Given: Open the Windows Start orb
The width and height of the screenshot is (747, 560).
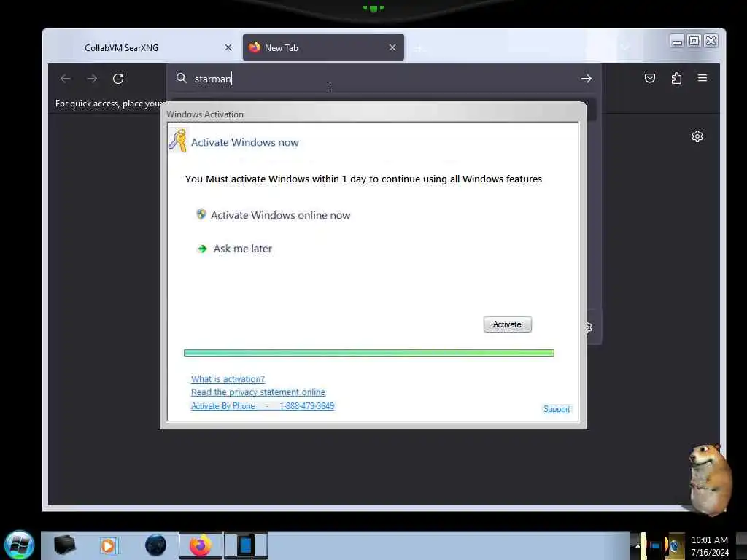Looking at the screenshot, I should [x=19, y=545].
